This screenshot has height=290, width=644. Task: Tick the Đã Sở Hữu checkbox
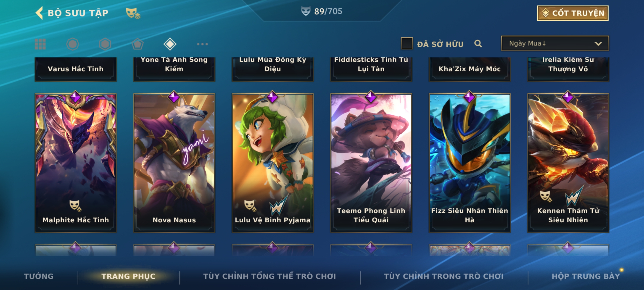(x=407, y=44)
